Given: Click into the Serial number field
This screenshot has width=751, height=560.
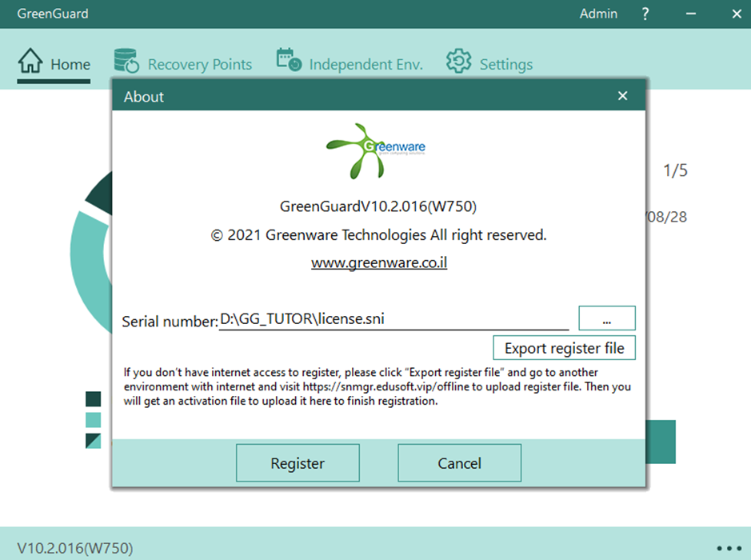Looking at the screenshot, I should click(x=393, y=319).
